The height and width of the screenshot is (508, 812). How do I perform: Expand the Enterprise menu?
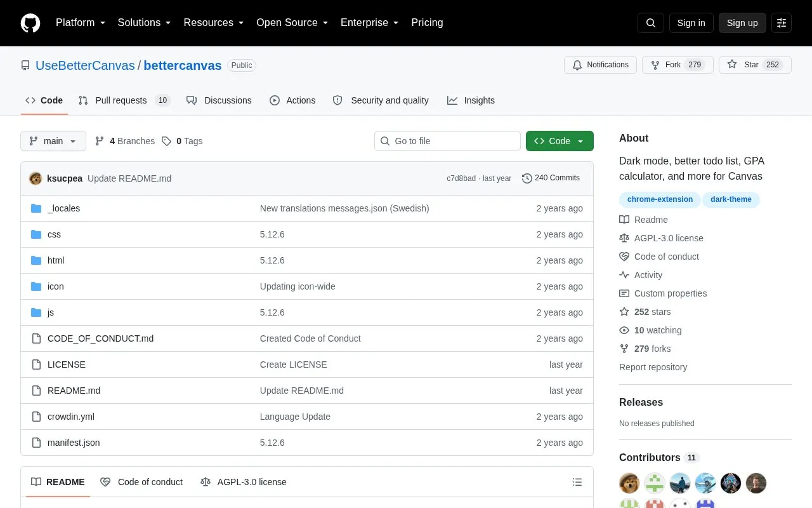[370, 23]
